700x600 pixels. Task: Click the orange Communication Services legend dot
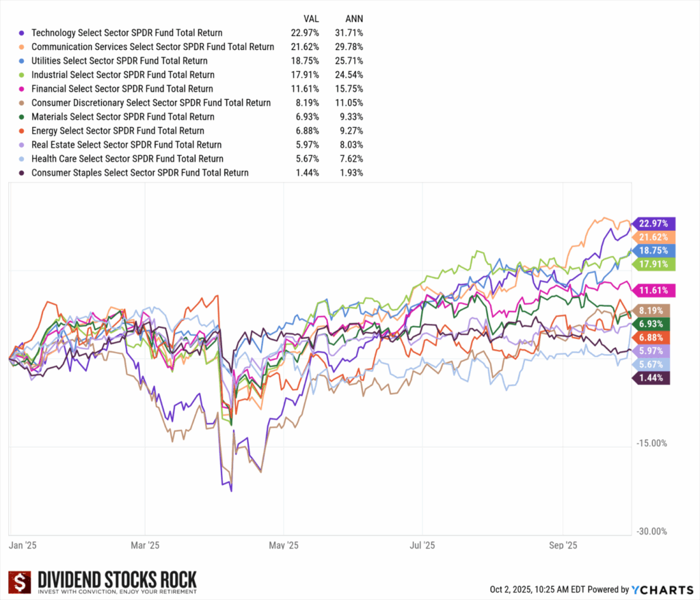click(x=23, y=47)
